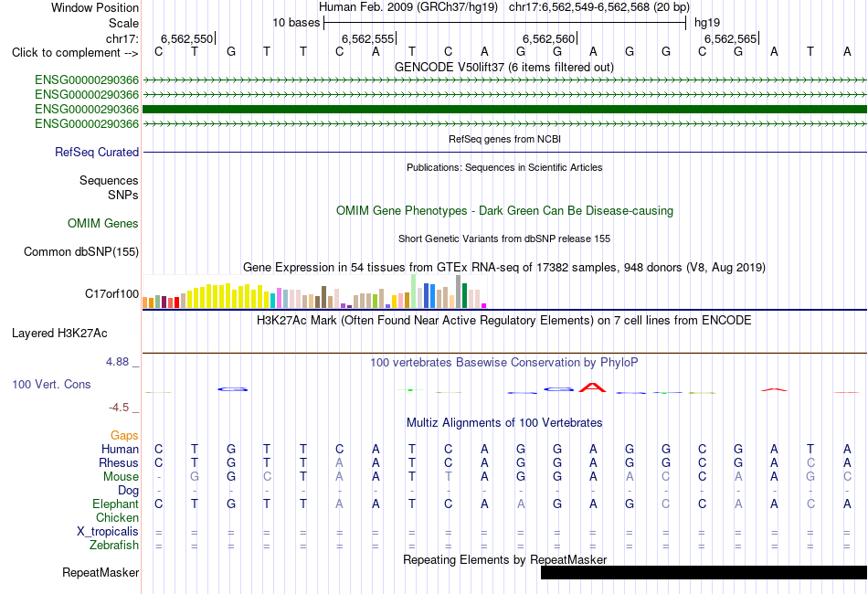The height and width of the screenshot is (594, 868).
Task: Click the 'Click to complement -->' label
Action: (x=75, y=53)
